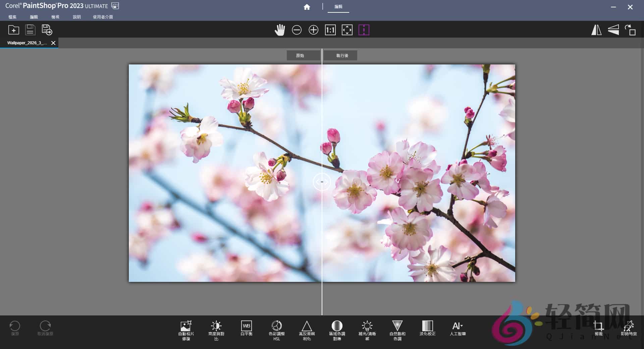
Task: Open the 檔案 menu
Action: (x=12, y=17)
